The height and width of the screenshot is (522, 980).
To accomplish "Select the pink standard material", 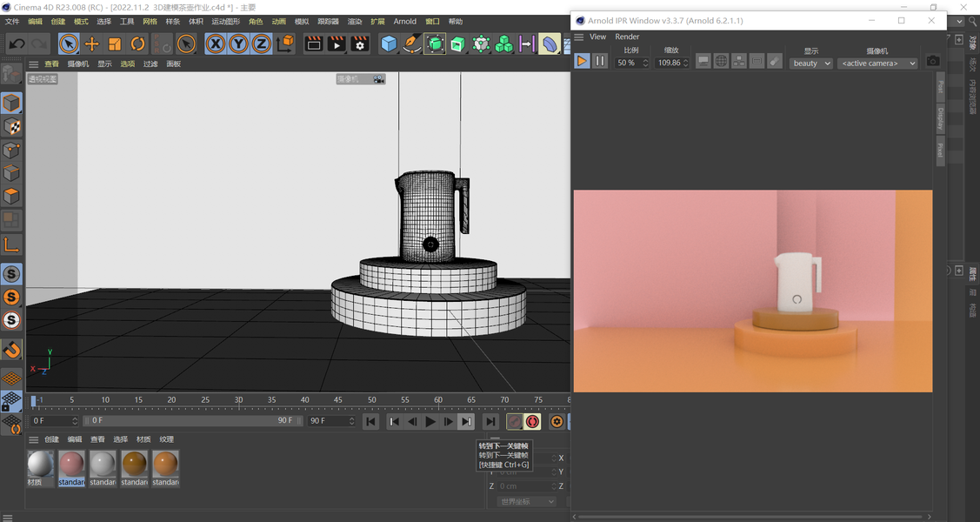I will pyautogui.click(x=72, y=469).
